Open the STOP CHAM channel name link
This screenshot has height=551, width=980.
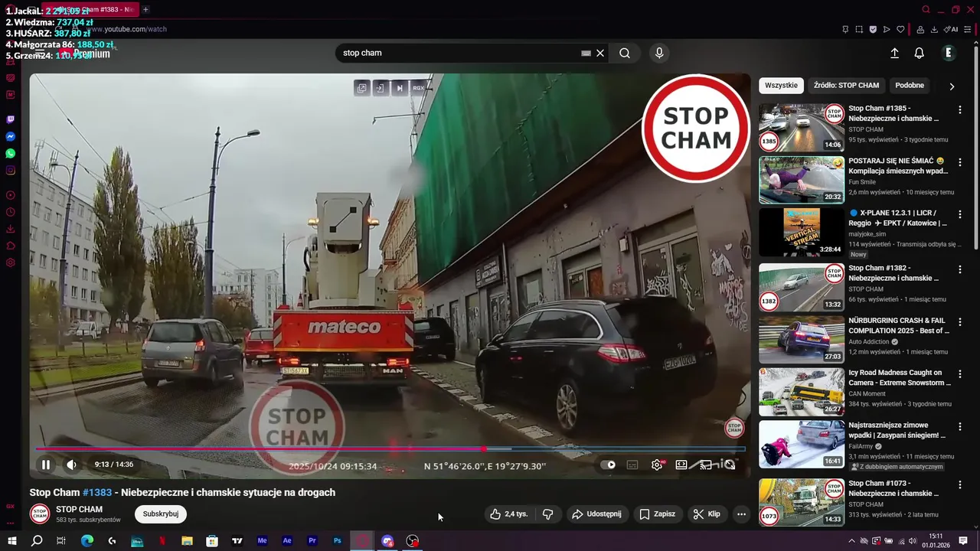tap(79, 509)
